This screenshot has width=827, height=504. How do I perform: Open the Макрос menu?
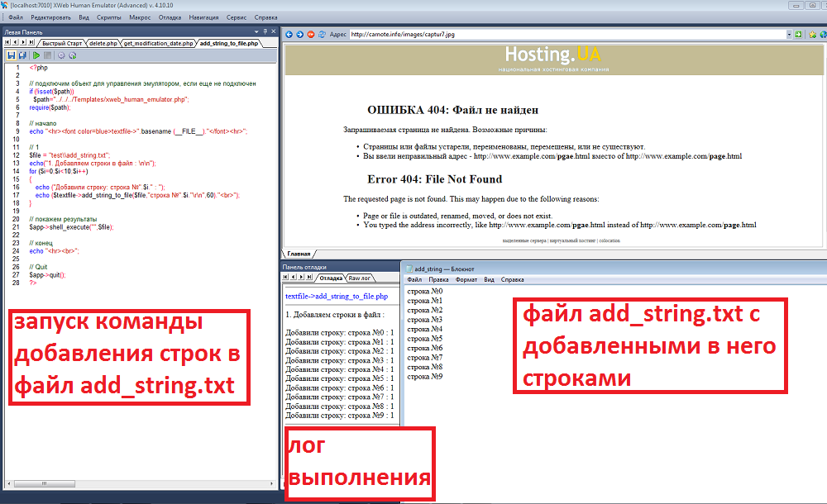click(140, 17)
